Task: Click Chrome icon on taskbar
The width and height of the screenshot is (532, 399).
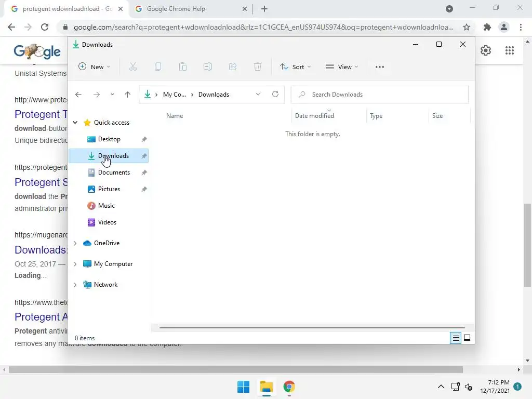Action: (289, 387)
